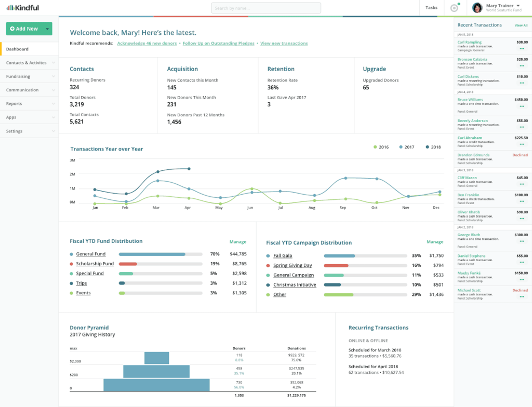Open the Scholarship Fund link
The height and width of the screenshot is (407, 532).
pos(95,264)
